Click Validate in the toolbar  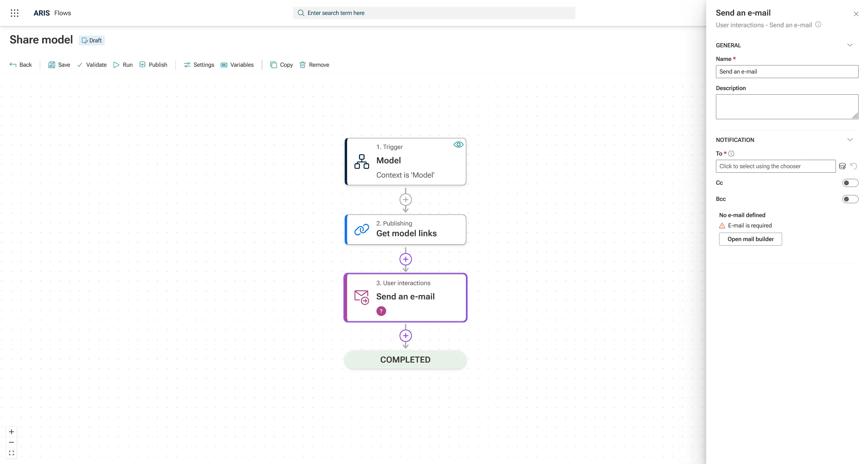click(x=92, y=65)
